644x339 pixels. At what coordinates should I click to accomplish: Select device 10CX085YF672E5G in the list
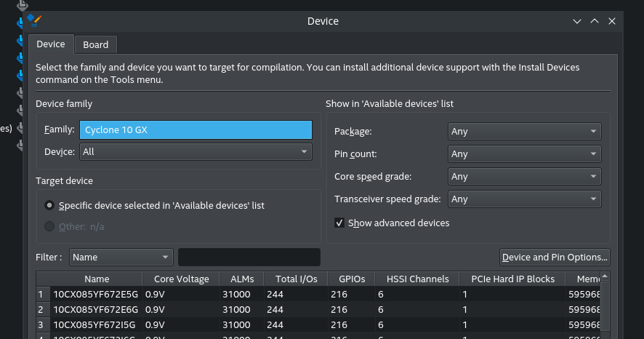coord(95,295)
